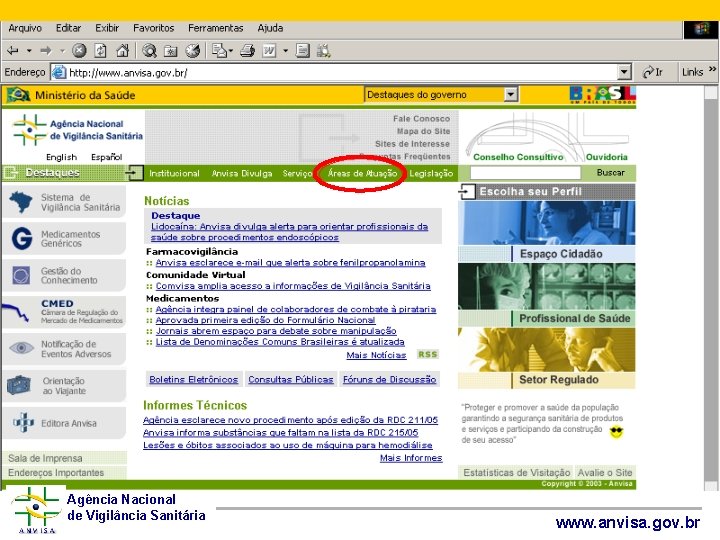Click Estatísticas de Visitação
Image resolution: width=720 pixels, height=540 pixels.
pos(517,472)
